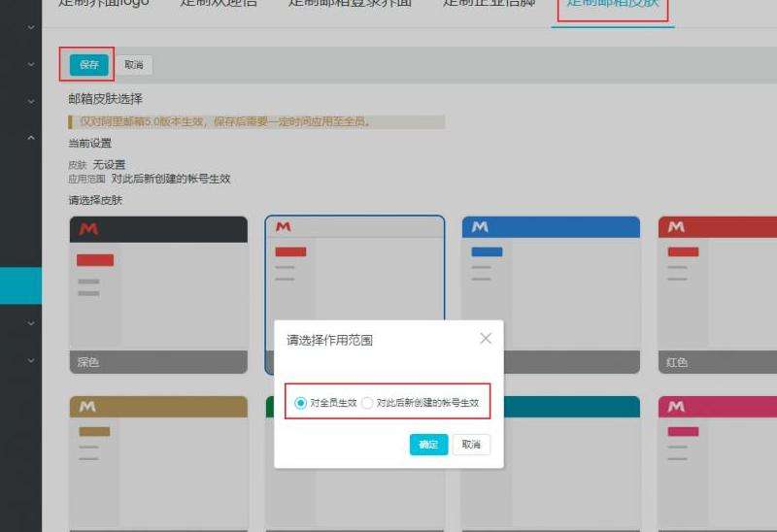
Task: Switch to the 定制邮箱皮肤 tab
Action: [613, 3]
